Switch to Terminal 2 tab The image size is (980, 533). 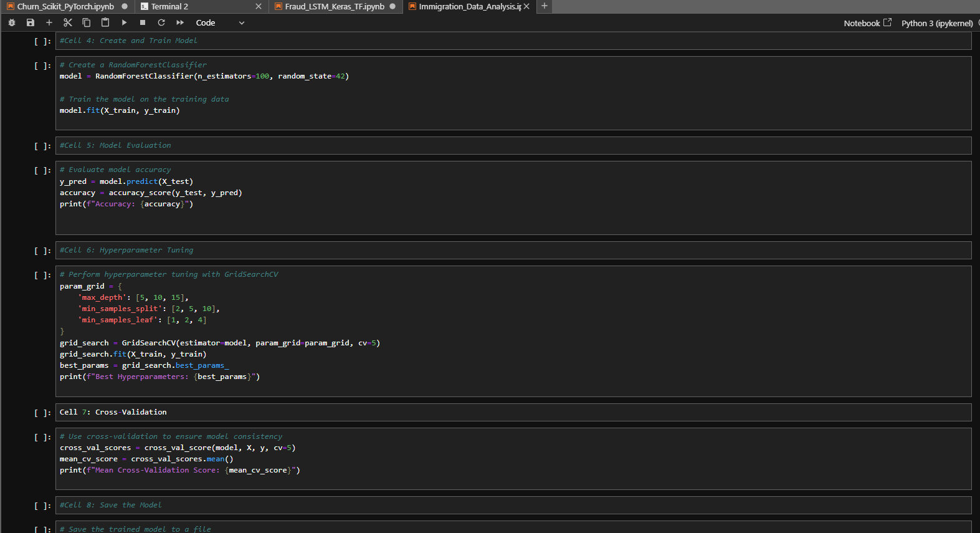tap(169, 6)
